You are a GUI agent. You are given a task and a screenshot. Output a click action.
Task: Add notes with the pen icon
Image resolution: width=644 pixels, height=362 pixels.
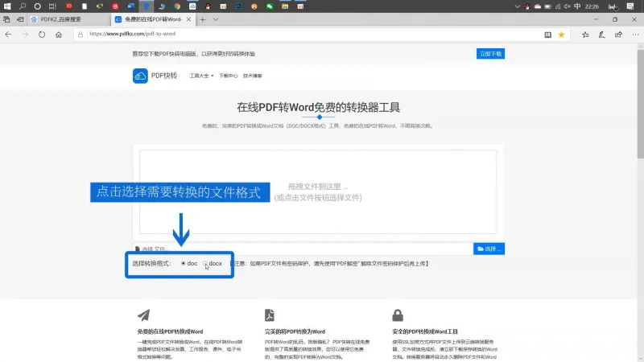[601, 35]
